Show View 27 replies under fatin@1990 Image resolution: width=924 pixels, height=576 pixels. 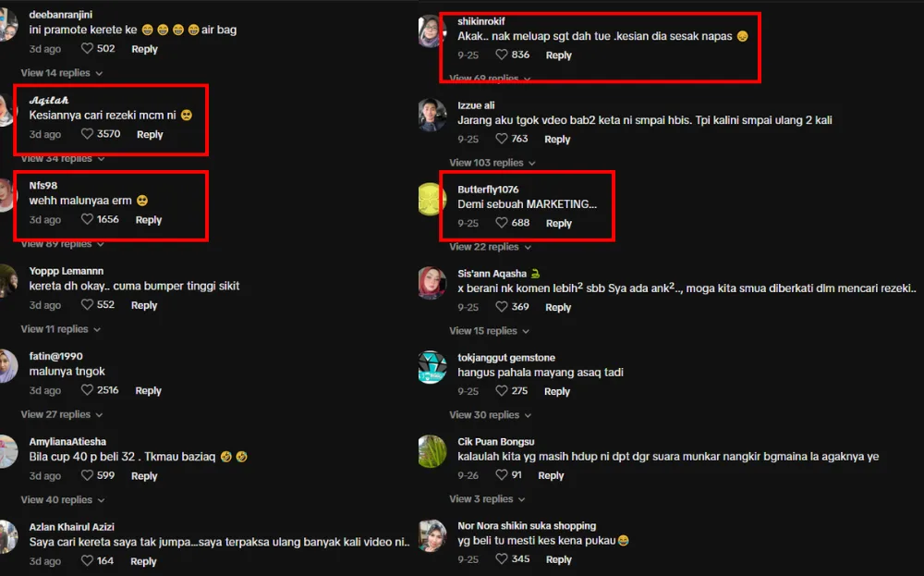[x=62, y=414]
